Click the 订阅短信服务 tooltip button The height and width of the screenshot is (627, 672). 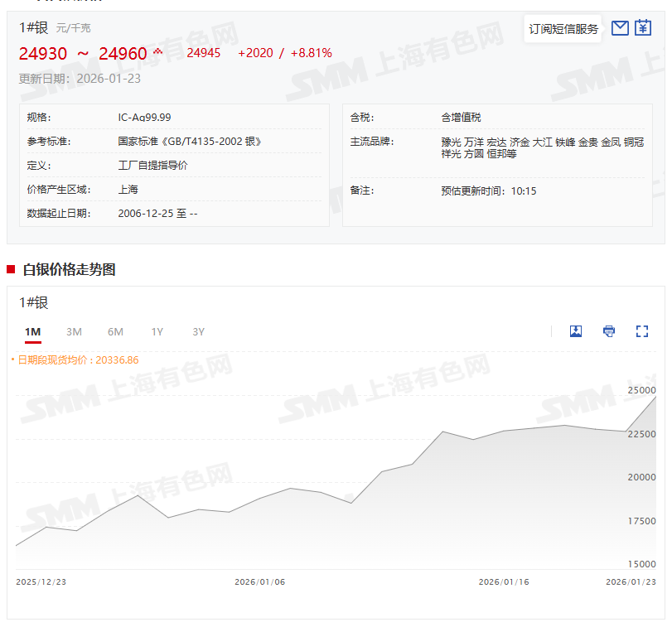point(563,29)
